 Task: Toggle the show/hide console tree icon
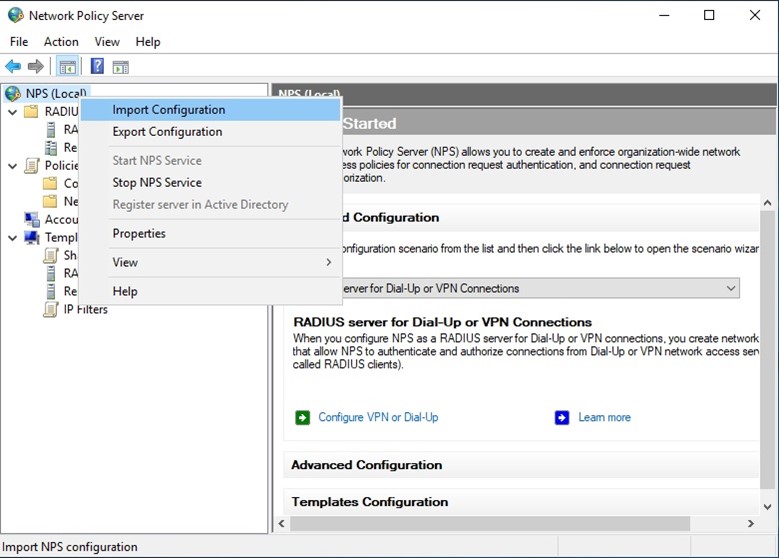coord(68,67)
